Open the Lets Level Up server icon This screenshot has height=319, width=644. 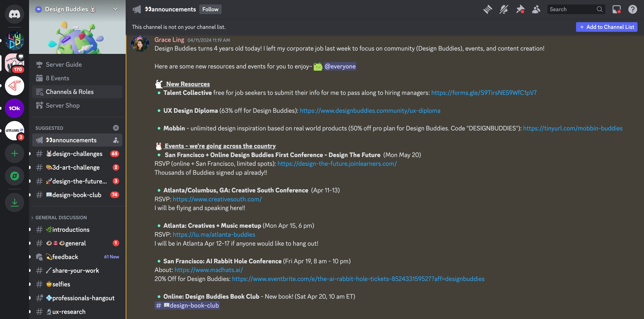(15, 131)
